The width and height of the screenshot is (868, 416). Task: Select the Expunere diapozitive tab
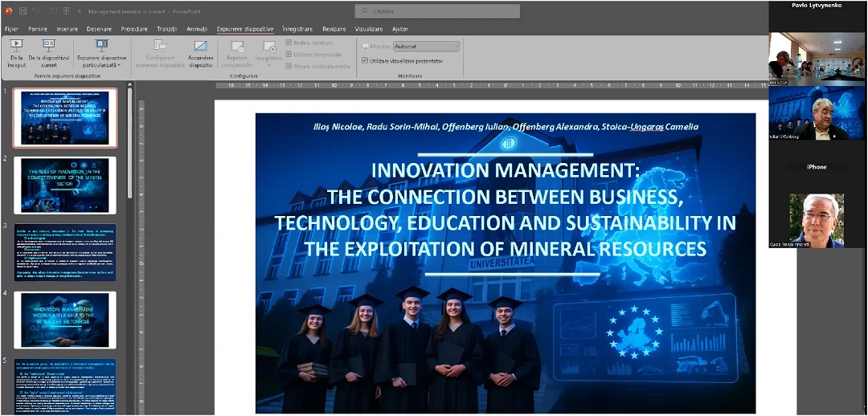click(x=245, y=29)
